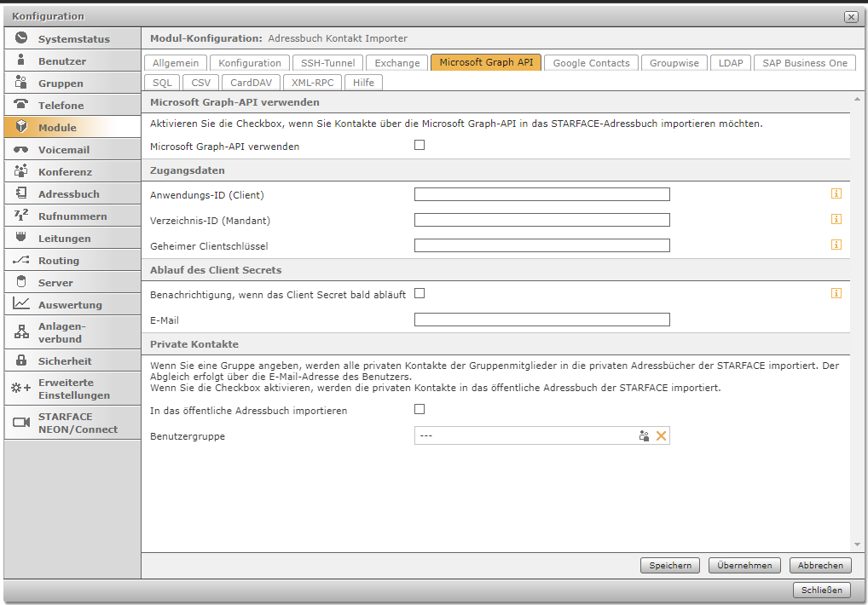This screenshot has height=605, width=868.
Task: Show info for Anwendungs-ID (Client)
Action: pos(836,193)
